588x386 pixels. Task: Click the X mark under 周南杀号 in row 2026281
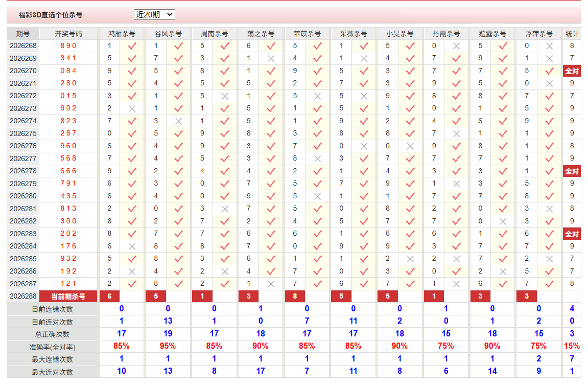click(225, 209)
